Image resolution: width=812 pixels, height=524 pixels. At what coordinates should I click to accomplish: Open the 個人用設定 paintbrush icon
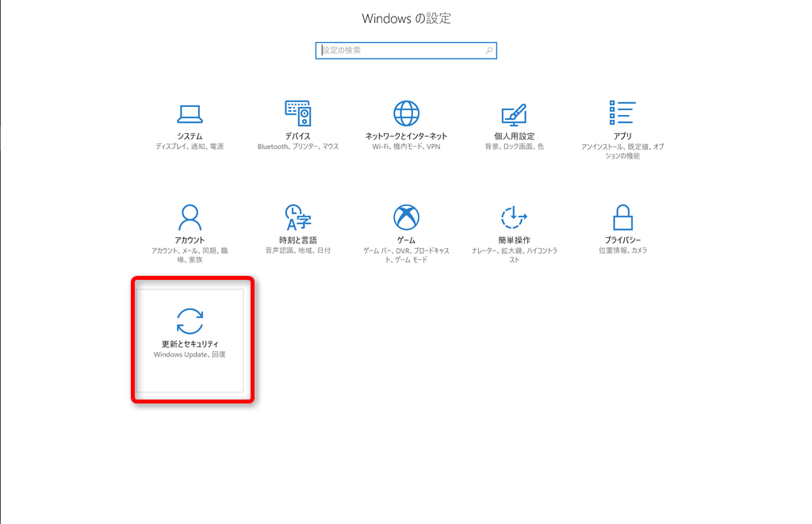pos(514,114)
